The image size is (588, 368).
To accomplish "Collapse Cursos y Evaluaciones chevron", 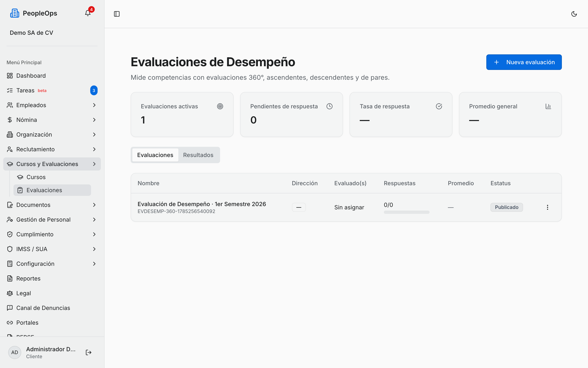I will coord(94,164).
